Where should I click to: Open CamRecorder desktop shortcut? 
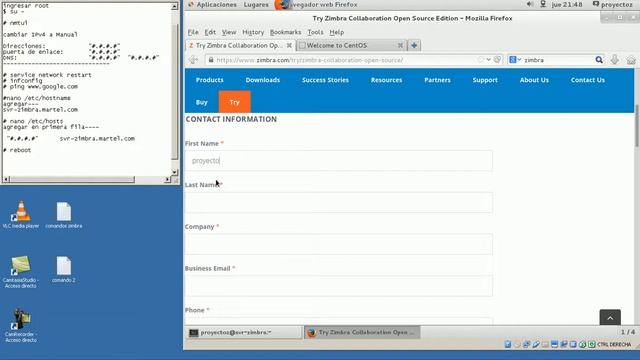21,325
